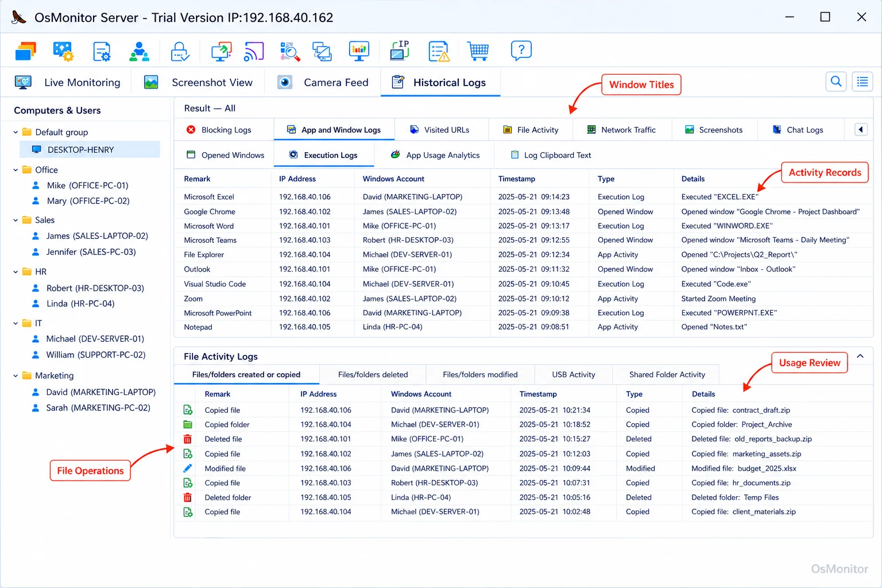Click the bin icon on the Deleted file row
This screenshot has width=882, height=588.
click(188, 439)
